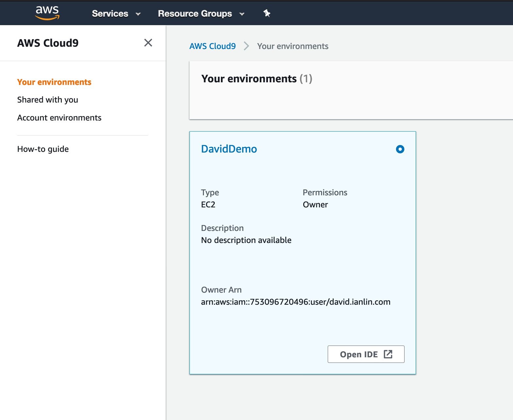Click the Permissions label in DavidDemo card

[325, 192]
